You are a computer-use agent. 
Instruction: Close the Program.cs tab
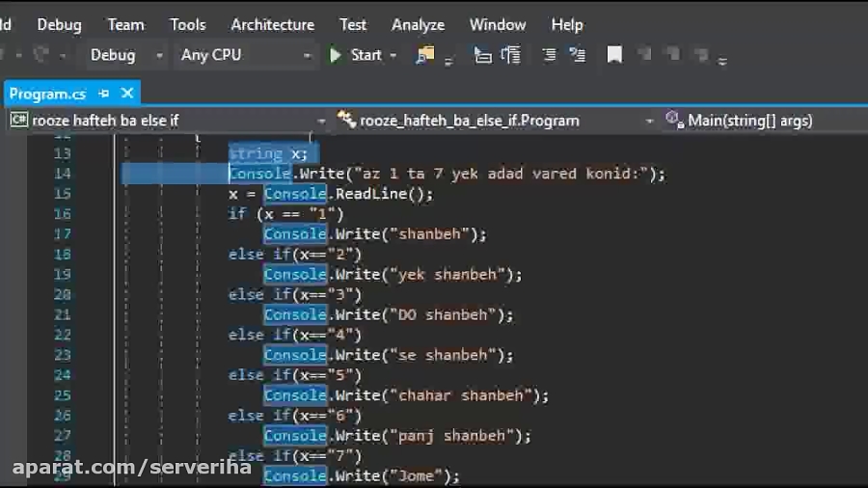click(x=127, y=94)
